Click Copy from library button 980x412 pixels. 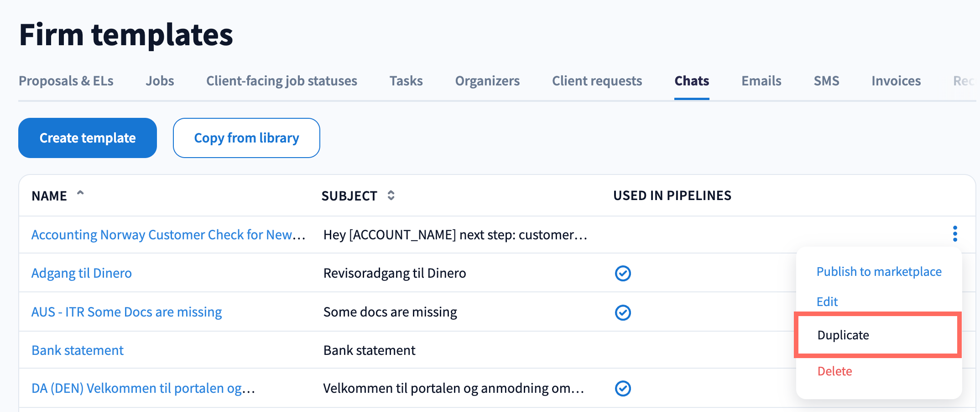[x=246, y=138]
